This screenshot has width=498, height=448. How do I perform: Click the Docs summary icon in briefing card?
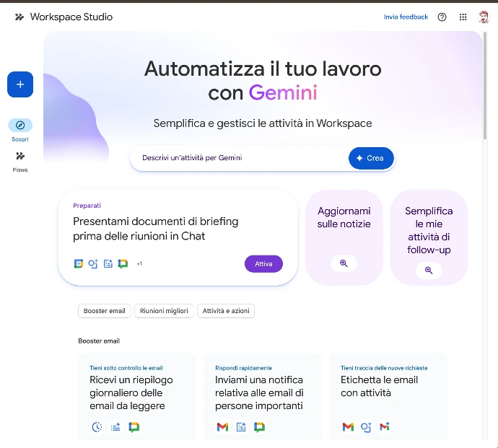pos(108,263)
